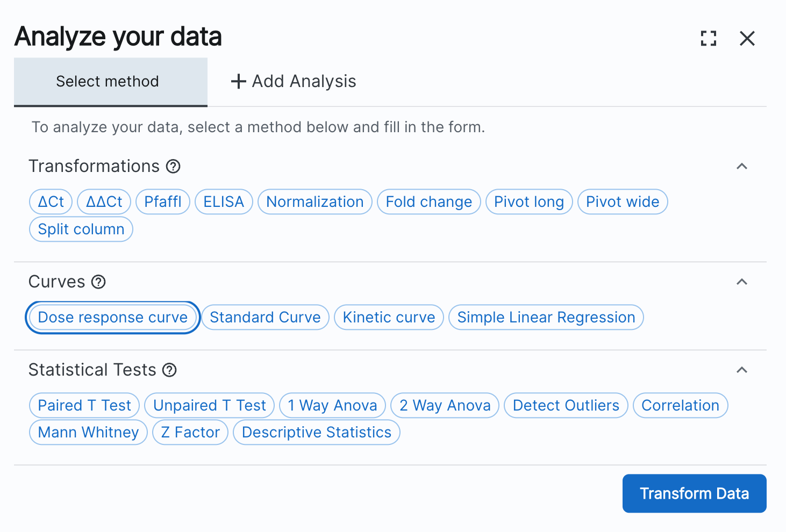Close the Analyze your data dialog
Screen dimensions: 786x532
click(747, 38)
